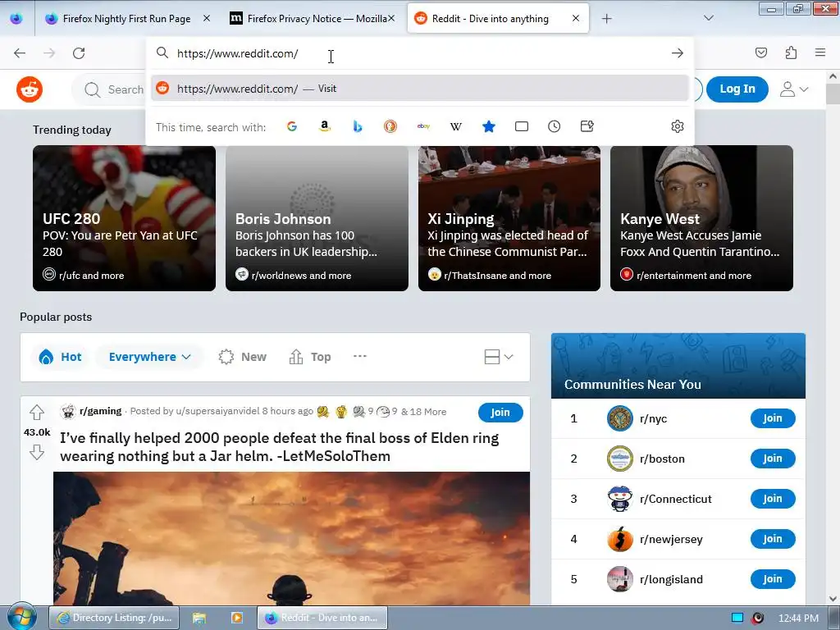Click the system tray clock
840x630 pixels.
pos(798,618)
